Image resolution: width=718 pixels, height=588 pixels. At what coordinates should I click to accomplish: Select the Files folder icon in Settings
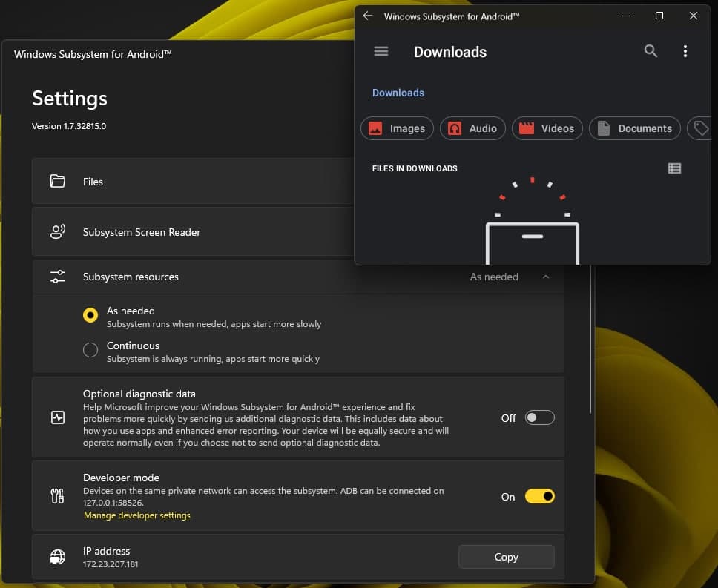[x=58, y=181]
